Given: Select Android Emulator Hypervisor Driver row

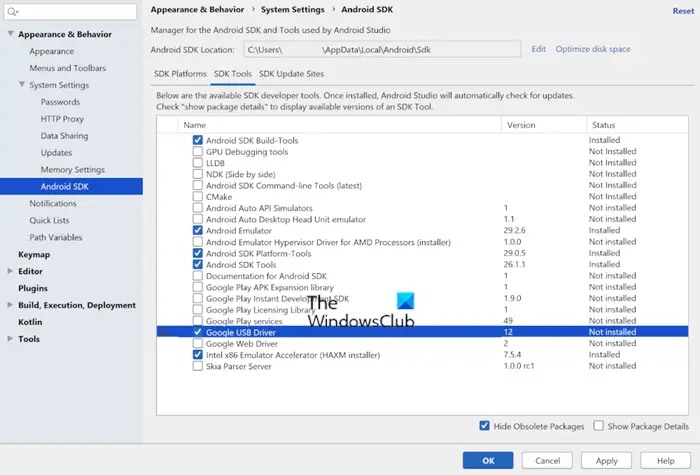Looking at the screenshot, I should click(422, 242).
